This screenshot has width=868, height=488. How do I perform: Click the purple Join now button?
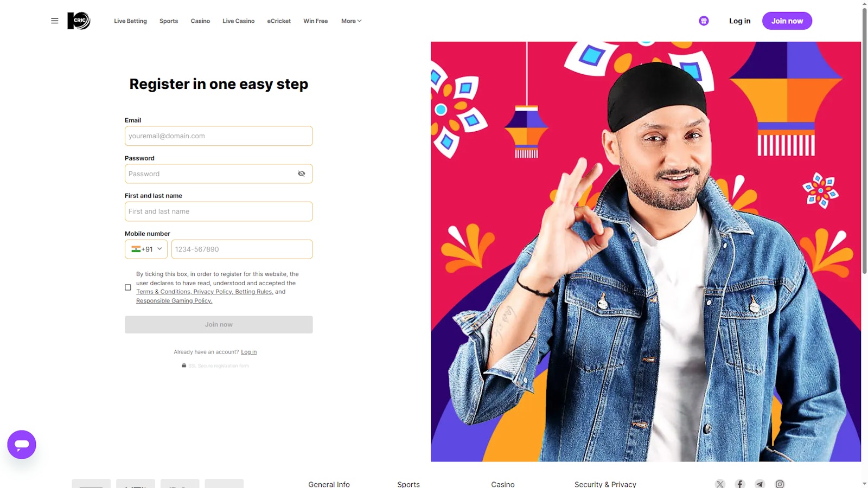(x=787, y=21)
